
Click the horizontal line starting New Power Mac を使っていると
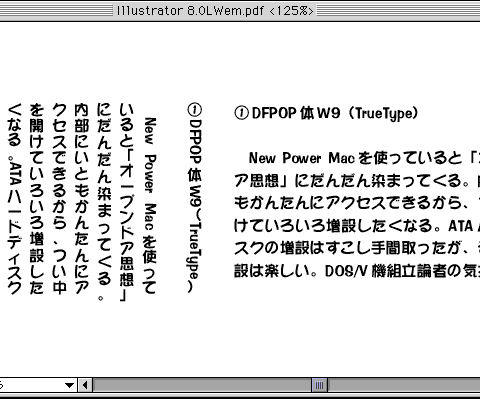[364, 158]
